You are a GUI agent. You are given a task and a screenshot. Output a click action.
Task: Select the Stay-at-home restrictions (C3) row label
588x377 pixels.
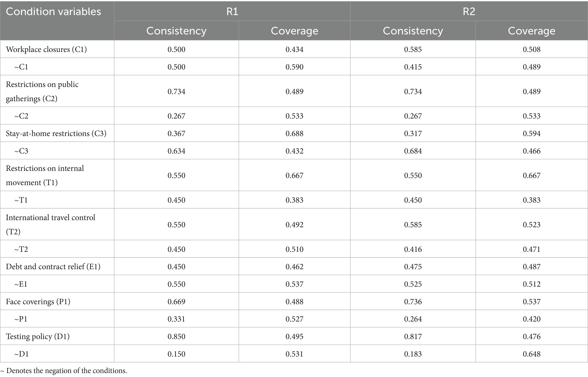click(x=56, y=133)
